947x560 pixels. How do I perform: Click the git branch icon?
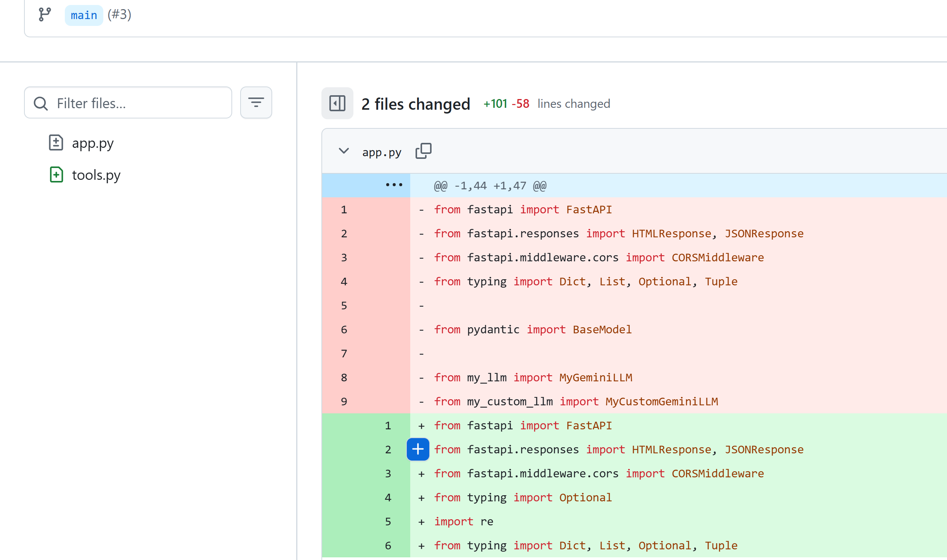pos(45,14)
